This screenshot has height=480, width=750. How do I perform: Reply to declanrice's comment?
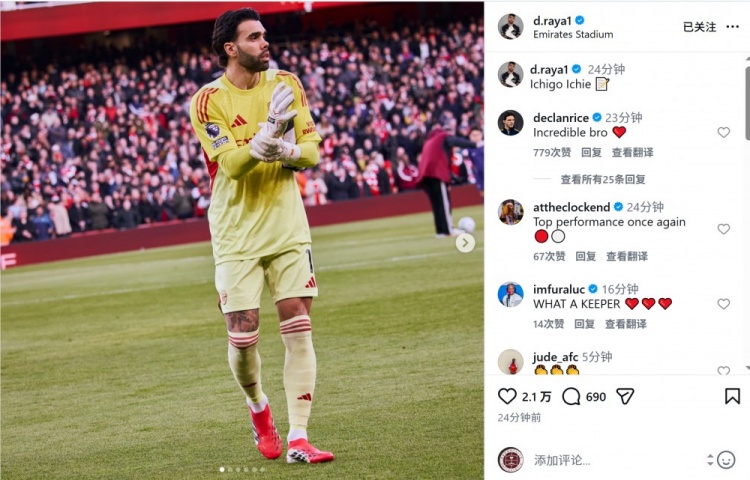591,152
